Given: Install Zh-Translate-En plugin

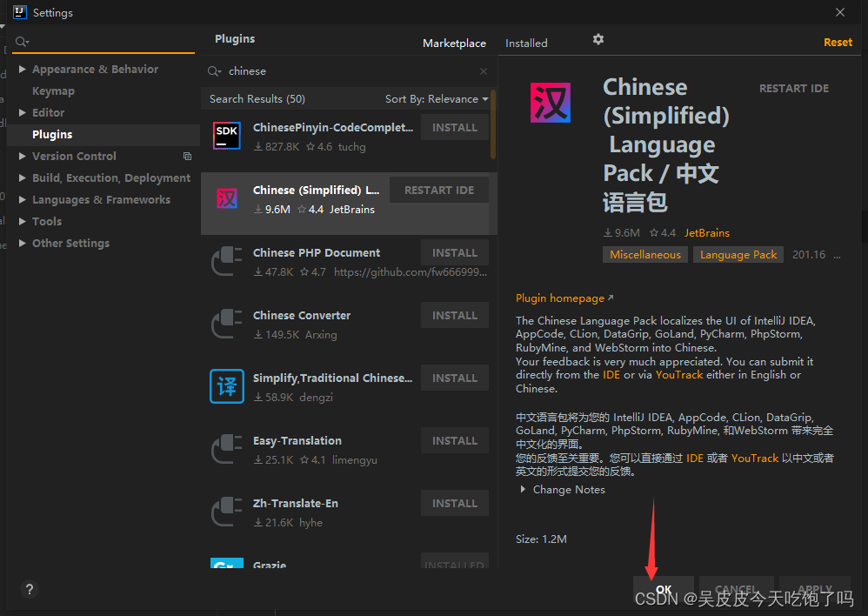Looking at the screenshot, I should (x=455, y=503).
